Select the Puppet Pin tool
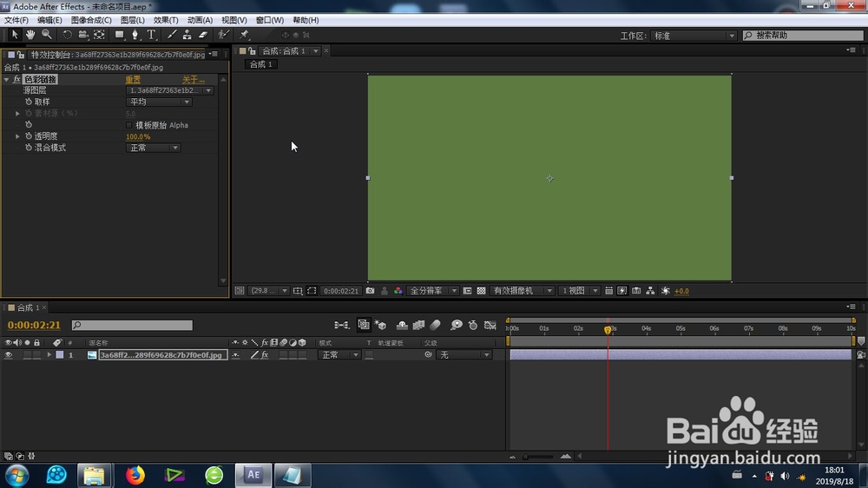 244,35
